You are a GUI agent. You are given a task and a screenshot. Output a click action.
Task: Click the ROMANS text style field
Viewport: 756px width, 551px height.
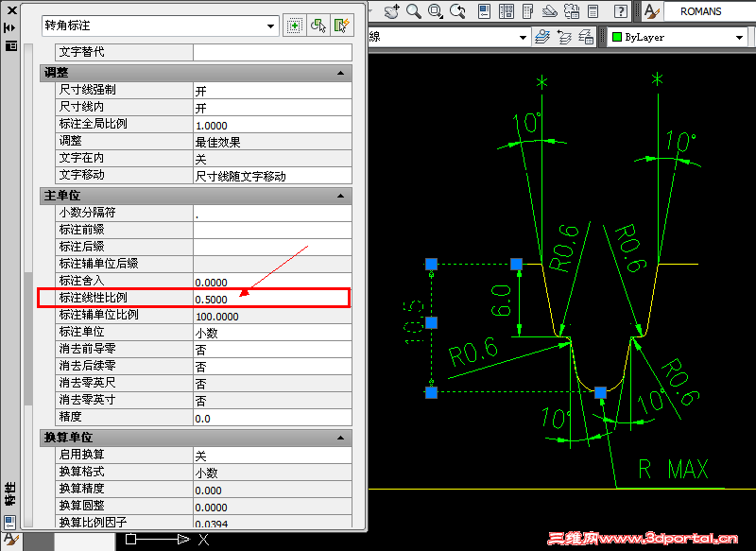(x=710, y=11)
